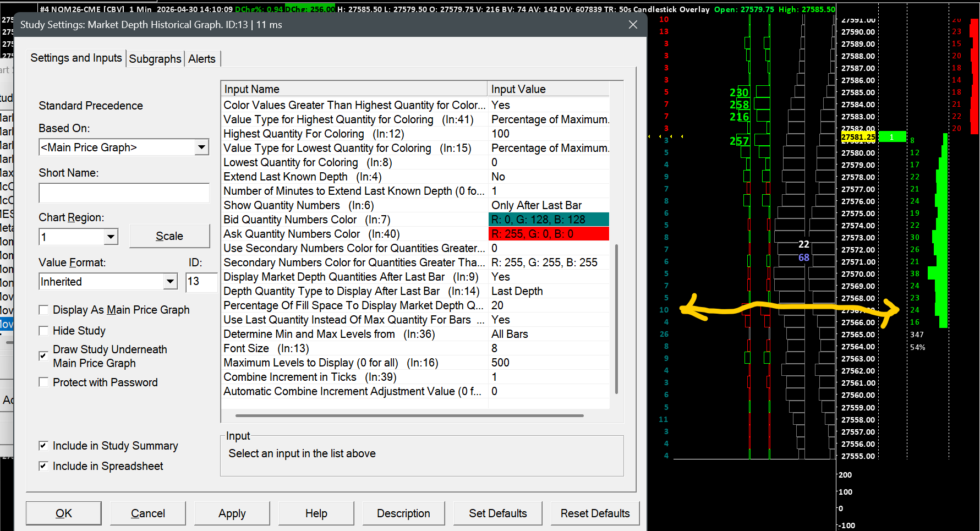Viewport: 980px width, 531px height.
Task: Open the Based On dropdown
Action: pyautogui.click(x=201, y=147)
